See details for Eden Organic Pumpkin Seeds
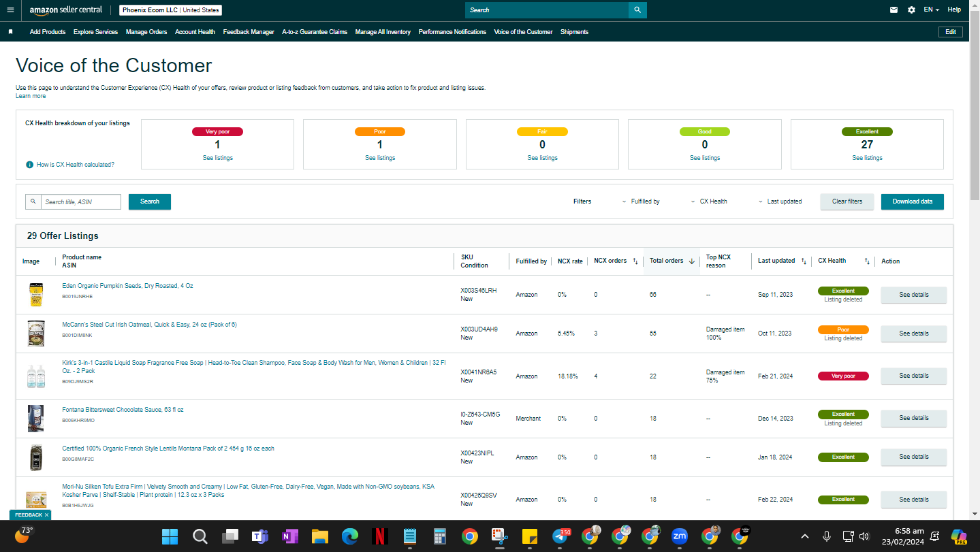Image resolution: width=980 pixels, height=552 pixels. (914, 295)
